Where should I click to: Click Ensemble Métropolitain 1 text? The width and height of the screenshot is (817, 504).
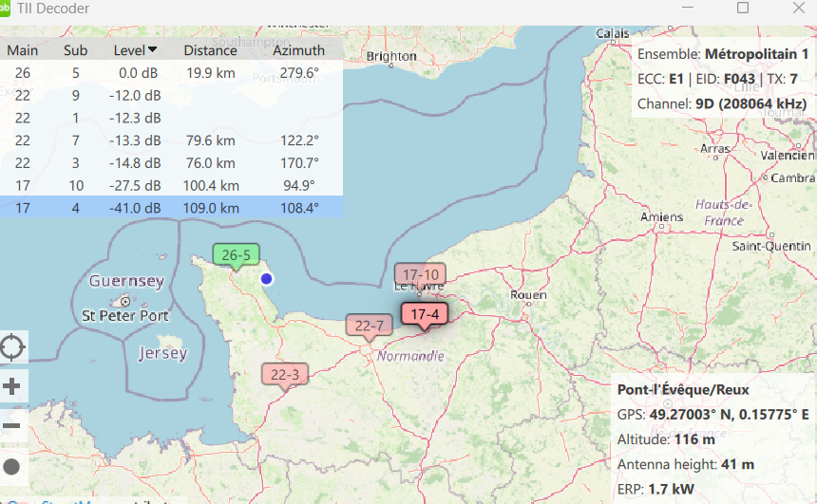pyautogui.click(x=723, y=54)
